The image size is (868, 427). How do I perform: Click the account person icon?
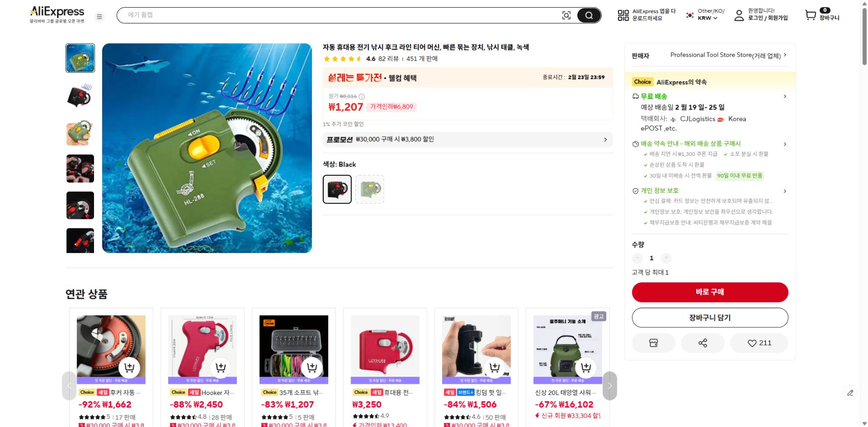point(738,15)
